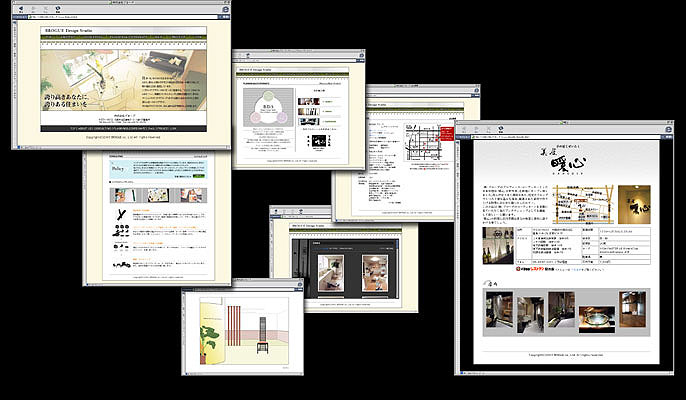Image resolution: width=686 pixels, height=400 pixels.
Task: Click the Policy banner in the consulting window
Action: (x=158, y=169)
